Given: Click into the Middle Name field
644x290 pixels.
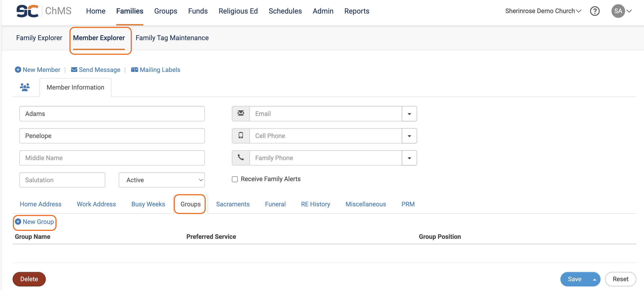Looking at the screenshot, I should click(112, 158).
